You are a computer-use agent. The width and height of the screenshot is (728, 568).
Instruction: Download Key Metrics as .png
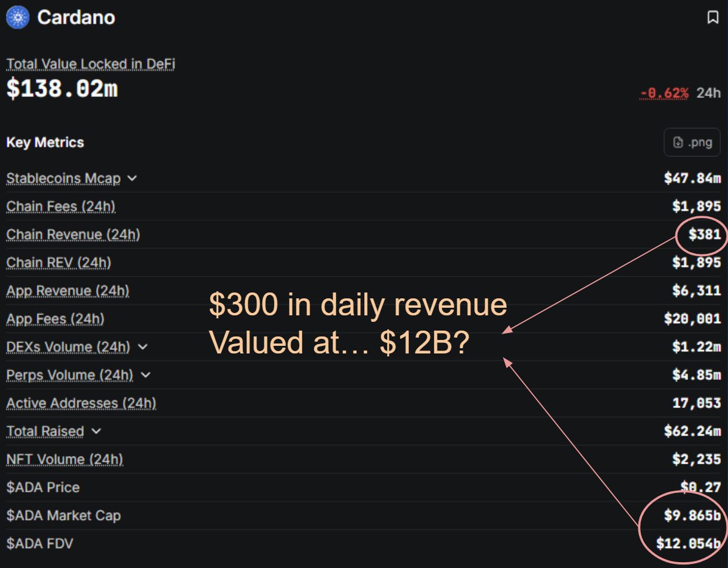point(692,142)
